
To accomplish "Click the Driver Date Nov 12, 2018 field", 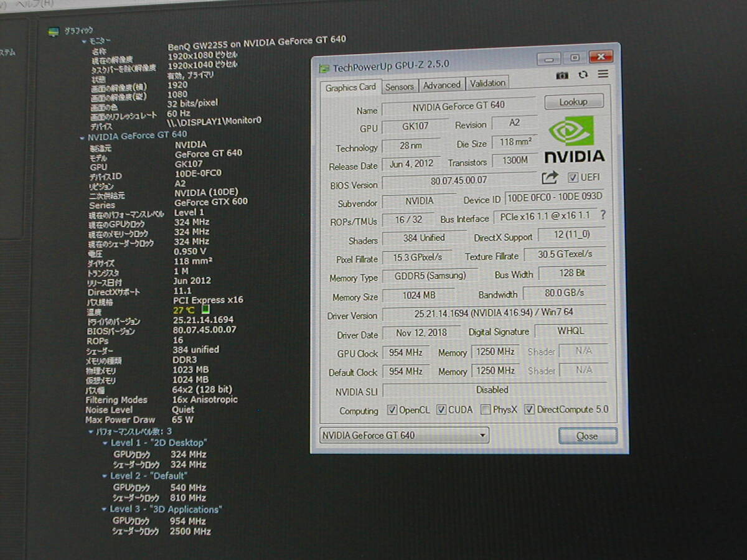I will tap(421, 333).
